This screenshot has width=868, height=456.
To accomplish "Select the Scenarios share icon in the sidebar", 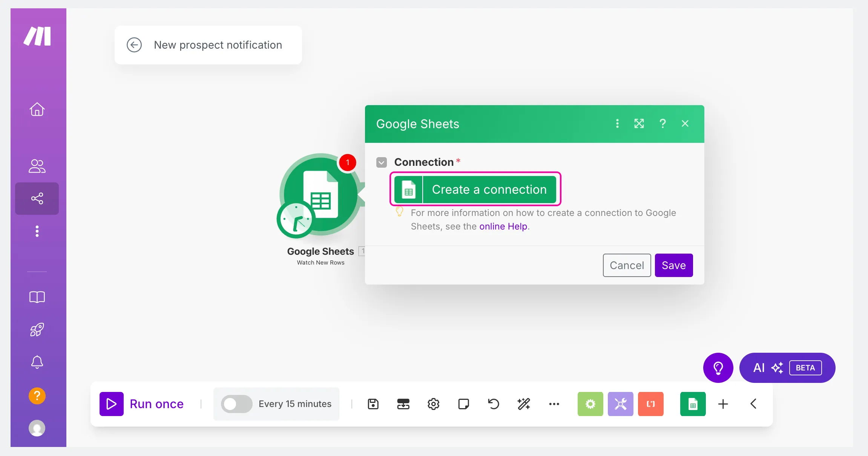I will (37, 199).
